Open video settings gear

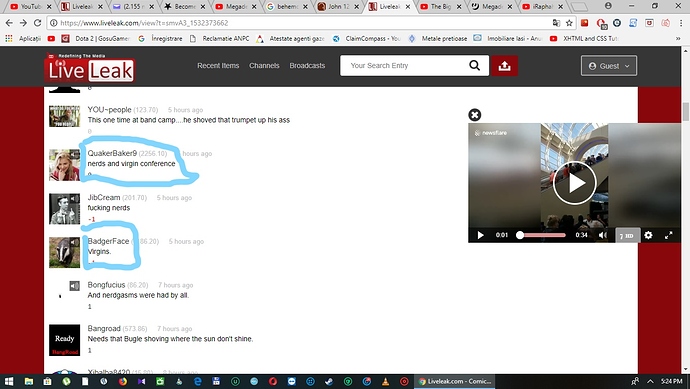tap(648, 235)
